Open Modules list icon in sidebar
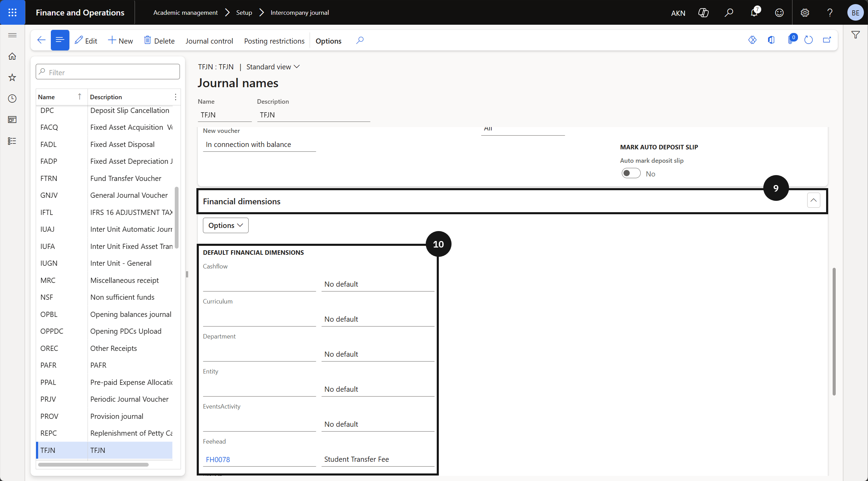This screenshot has height=481, width=868. (12, 141)
